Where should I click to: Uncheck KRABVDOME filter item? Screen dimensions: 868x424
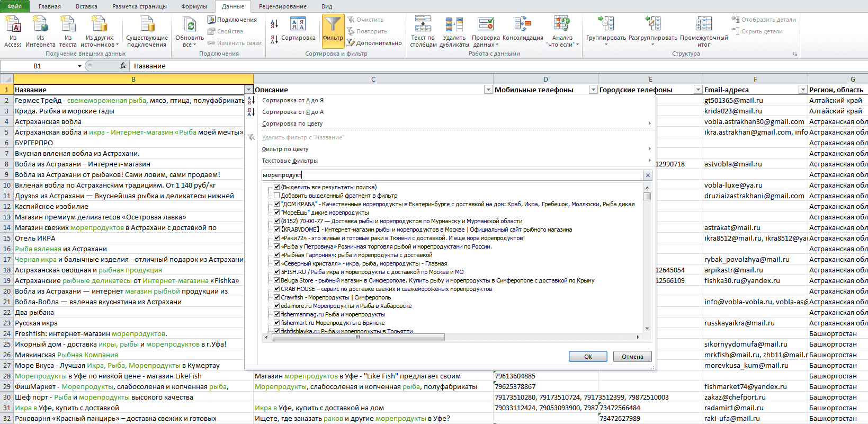(x=276, y=229)
